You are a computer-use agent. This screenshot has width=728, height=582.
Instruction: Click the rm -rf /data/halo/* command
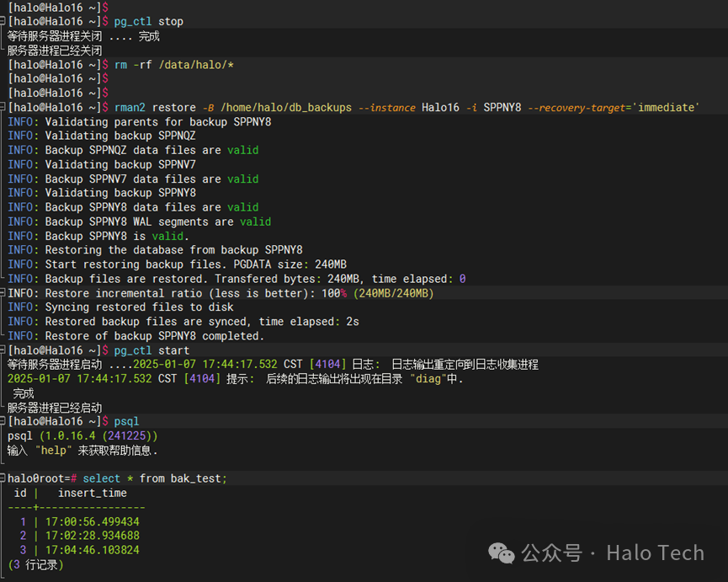(x=174, y=65)
